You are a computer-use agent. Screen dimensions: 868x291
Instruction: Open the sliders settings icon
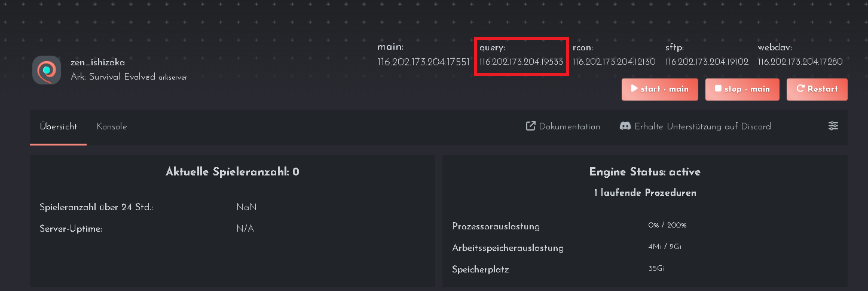tap(833, 126)
